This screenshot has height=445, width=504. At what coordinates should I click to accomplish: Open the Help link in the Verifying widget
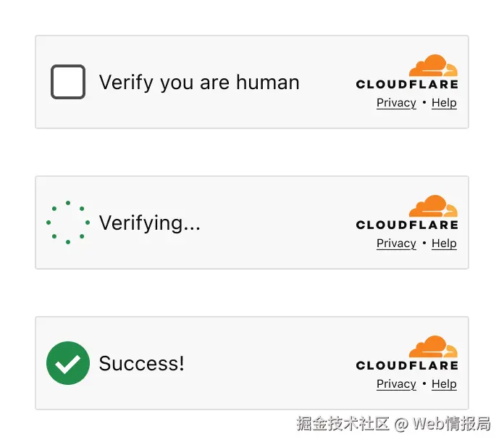(444, 244)
